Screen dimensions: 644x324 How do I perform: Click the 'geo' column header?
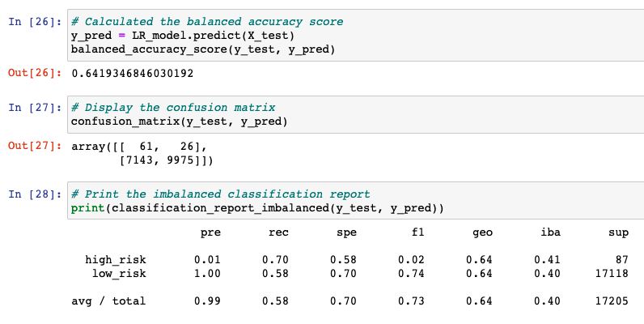click(482, 233)
